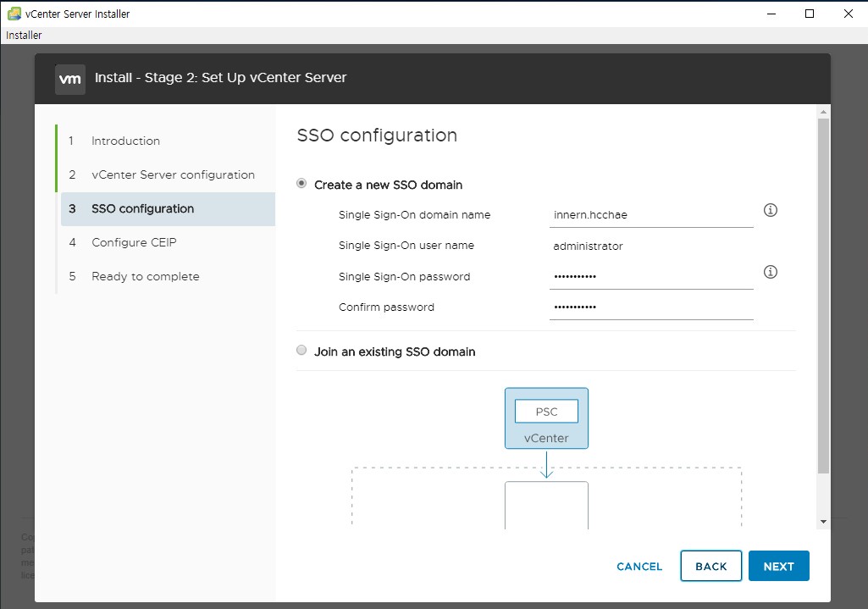Click the Single Sign-On user name label
This screenshot has height=609, width=868.
coord(406,246)
